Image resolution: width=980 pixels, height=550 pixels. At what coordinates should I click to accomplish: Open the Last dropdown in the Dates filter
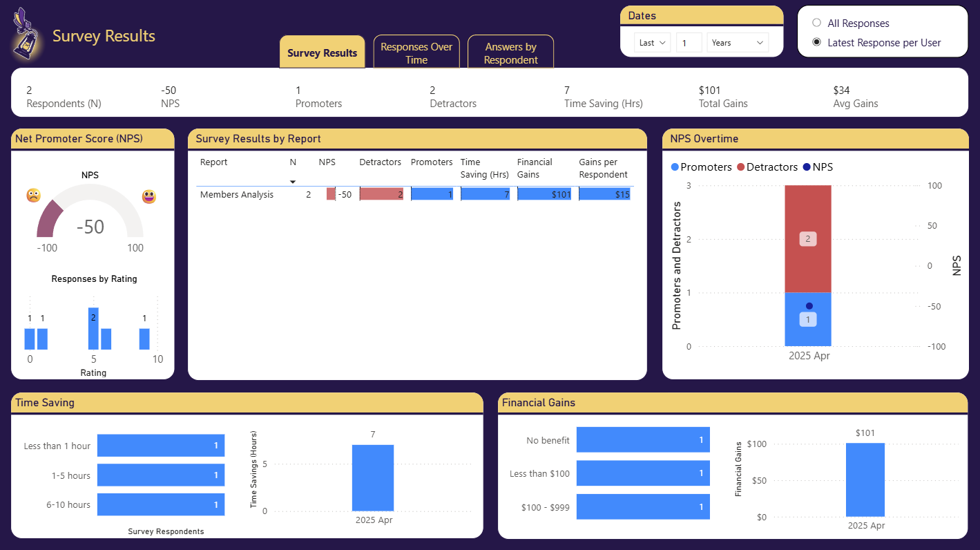tap(651, 42)
